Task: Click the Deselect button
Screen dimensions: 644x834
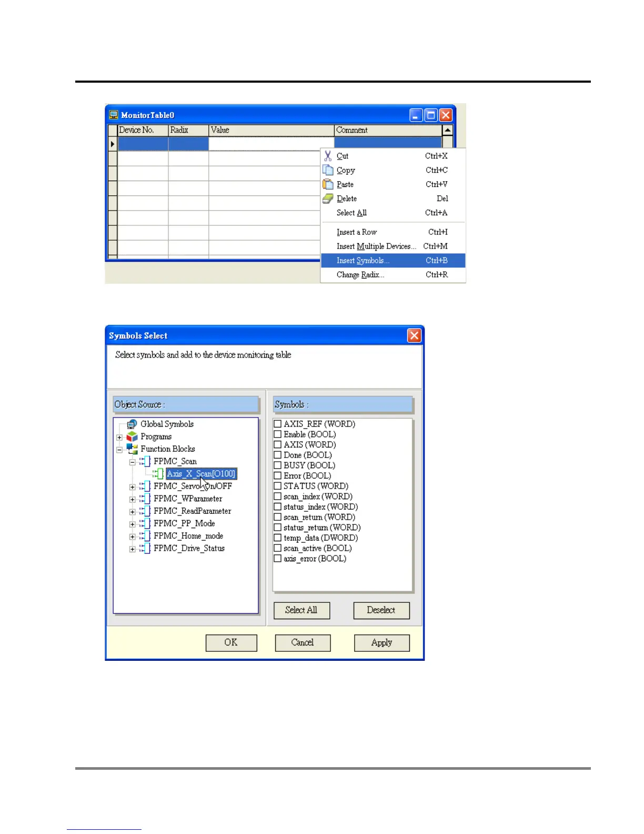Action: [381, 610]
